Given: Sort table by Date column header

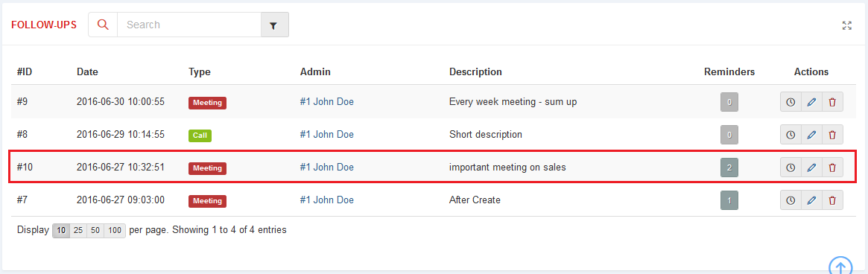Looking at the screenshot, I should click(87, 72).
